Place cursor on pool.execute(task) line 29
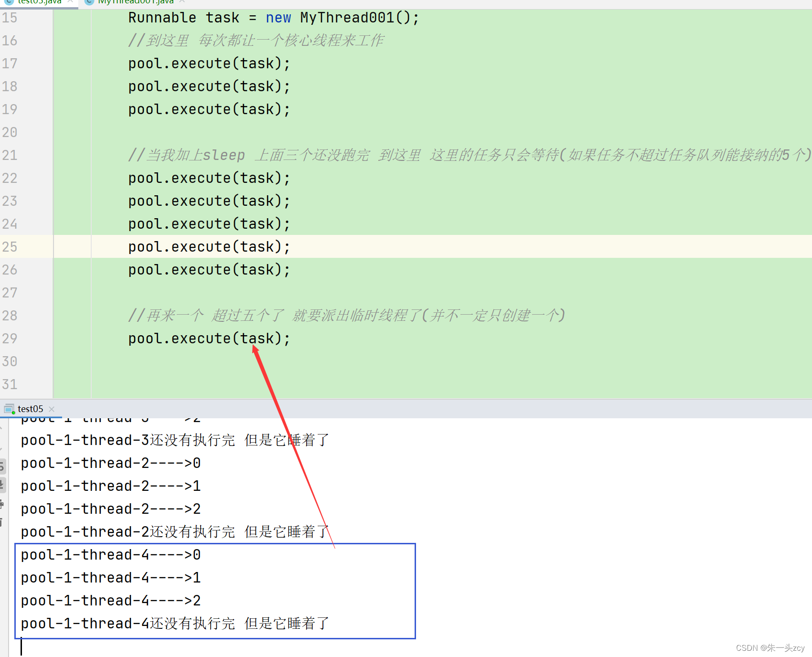The image size is (812, 657). (209, 339)
